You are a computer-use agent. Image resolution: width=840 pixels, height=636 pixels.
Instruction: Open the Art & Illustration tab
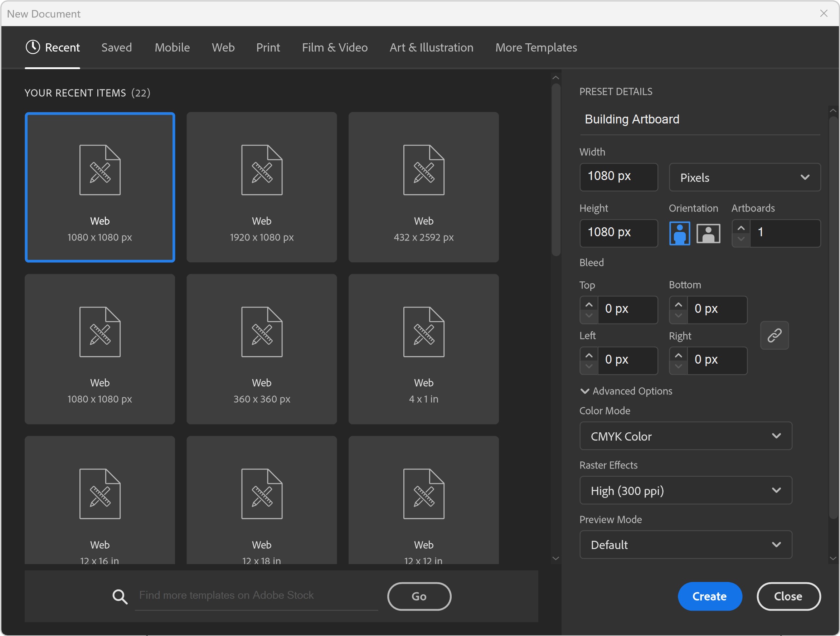pyautogui.click(x=431, y=48)
